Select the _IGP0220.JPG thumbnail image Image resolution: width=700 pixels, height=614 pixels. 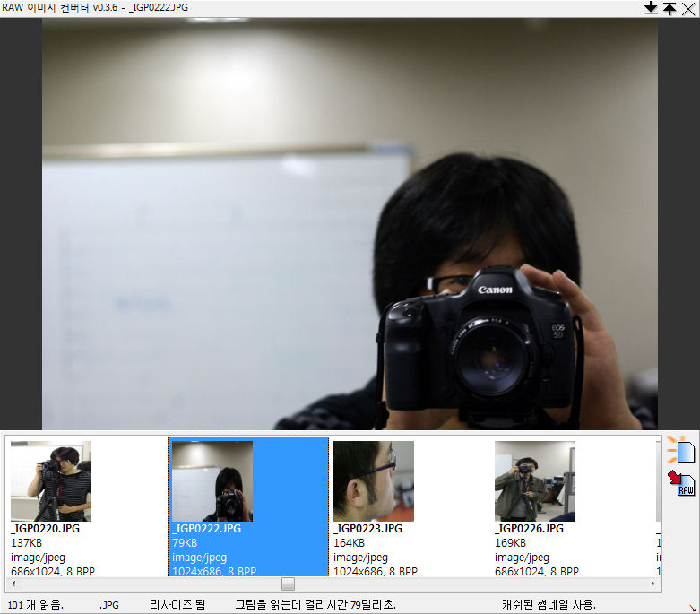[x=51, y=481]
